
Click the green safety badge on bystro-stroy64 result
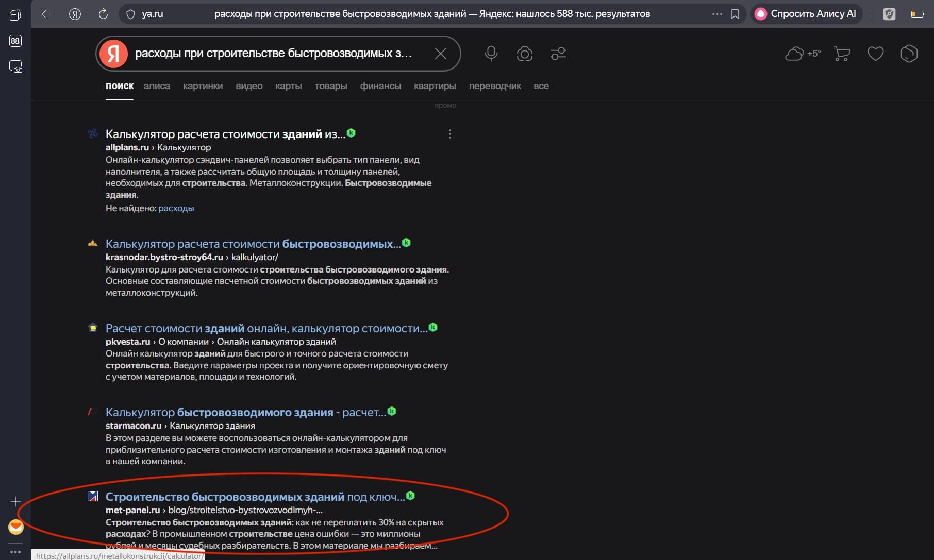point(406,243)
